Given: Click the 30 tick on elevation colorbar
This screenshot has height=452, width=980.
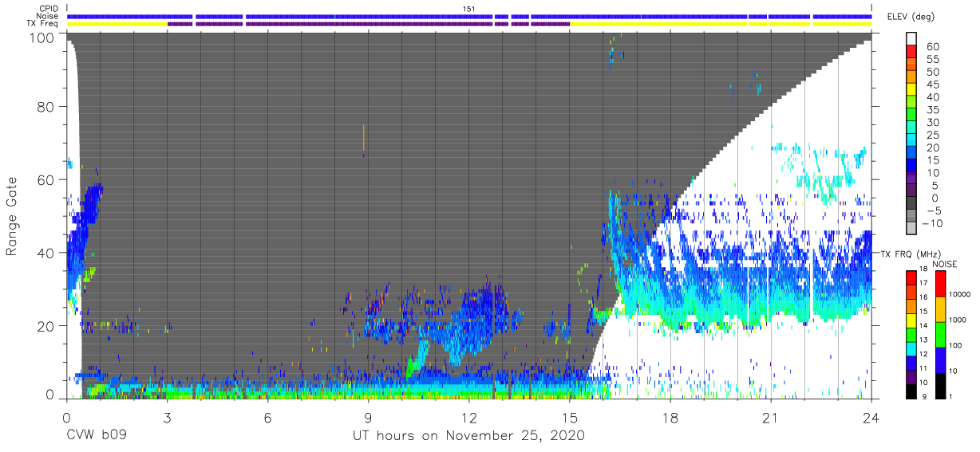Looking at the screenshot, I should [933, 122].
